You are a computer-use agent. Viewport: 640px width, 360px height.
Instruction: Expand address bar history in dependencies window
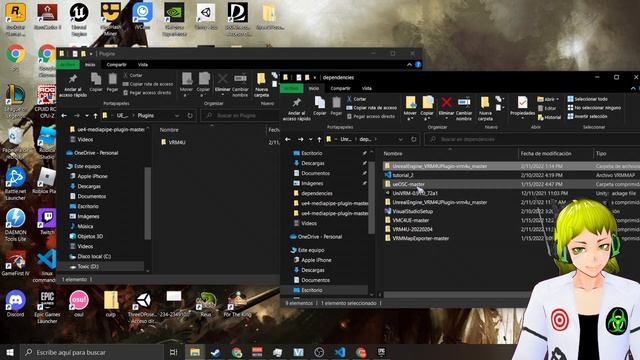pos(401,139)
